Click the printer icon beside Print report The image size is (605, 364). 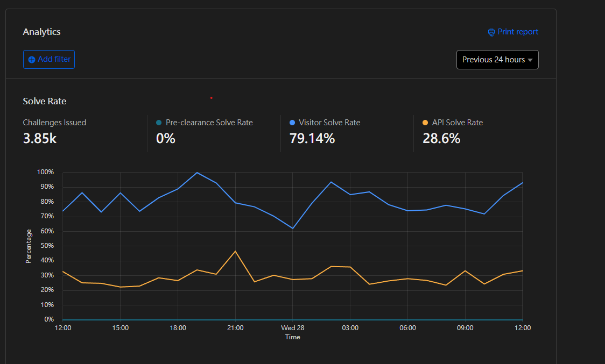(x=491, y=32)
